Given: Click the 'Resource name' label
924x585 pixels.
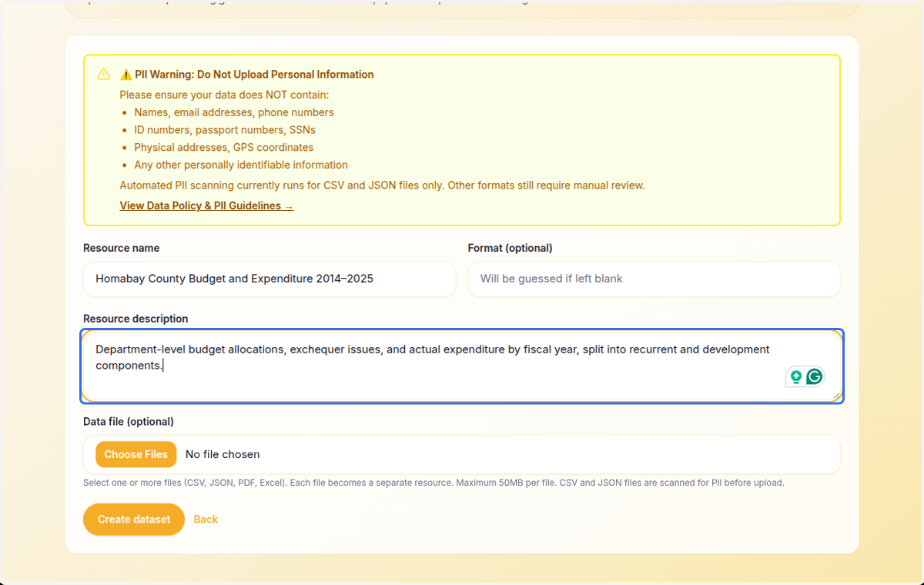Looking at the screenshot, I should 122,248.
